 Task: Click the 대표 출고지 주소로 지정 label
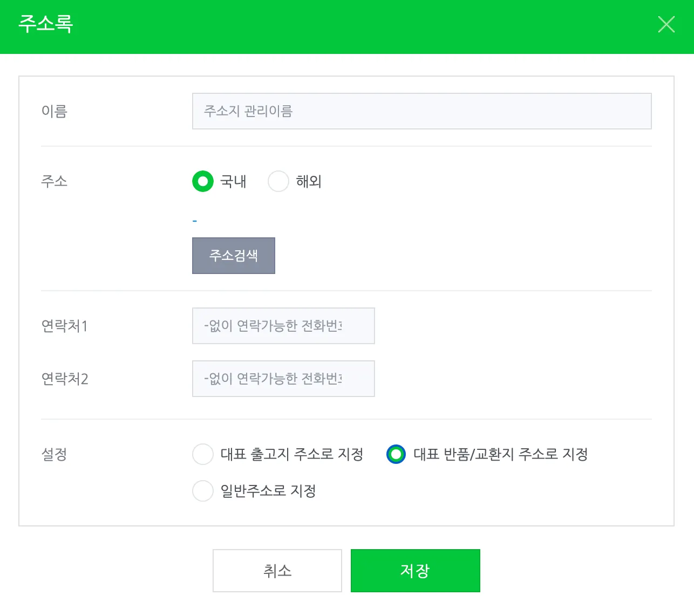(x=291, y=454)
